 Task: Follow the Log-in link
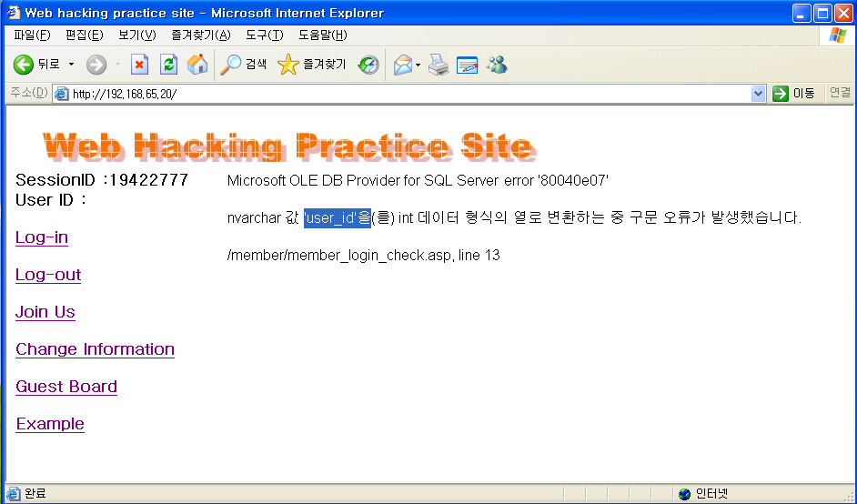[42, 237]
